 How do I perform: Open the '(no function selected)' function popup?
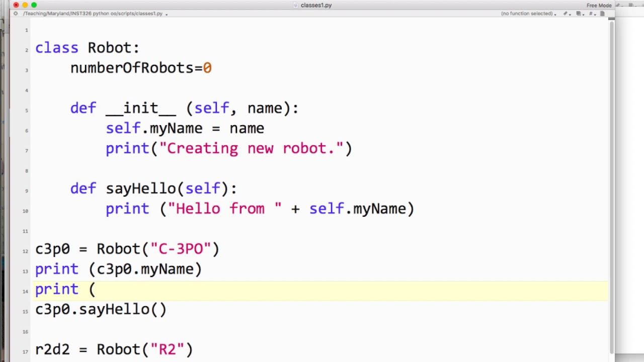tap(528, 14)
